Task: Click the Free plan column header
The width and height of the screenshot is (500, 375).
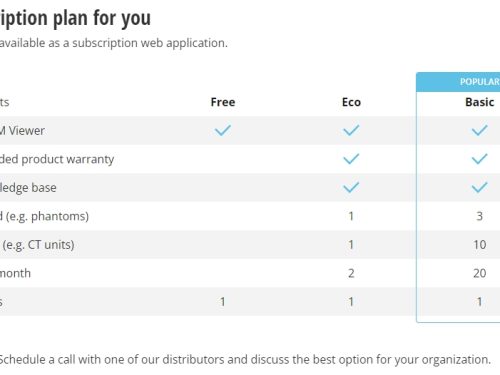Action: pos(223,102)
